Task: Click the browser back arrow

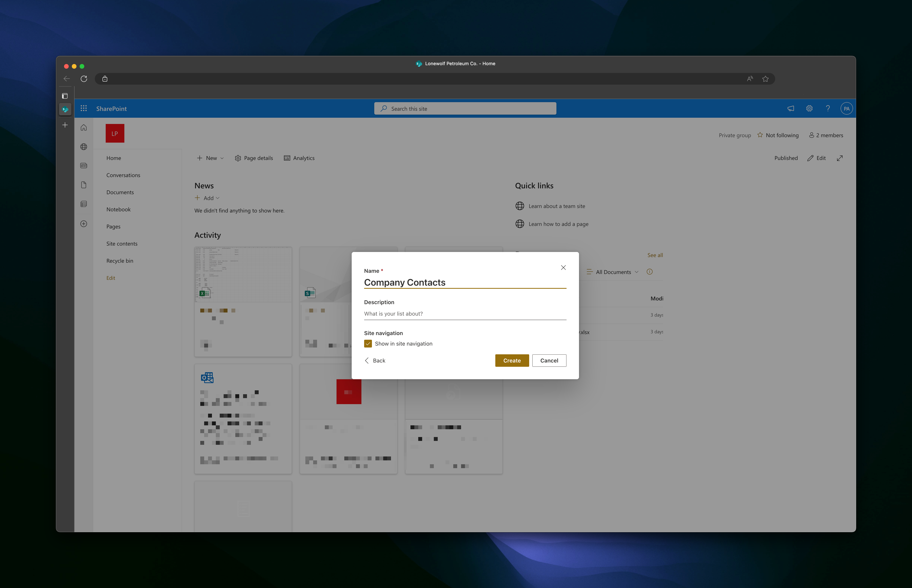Action: (67, 79)
